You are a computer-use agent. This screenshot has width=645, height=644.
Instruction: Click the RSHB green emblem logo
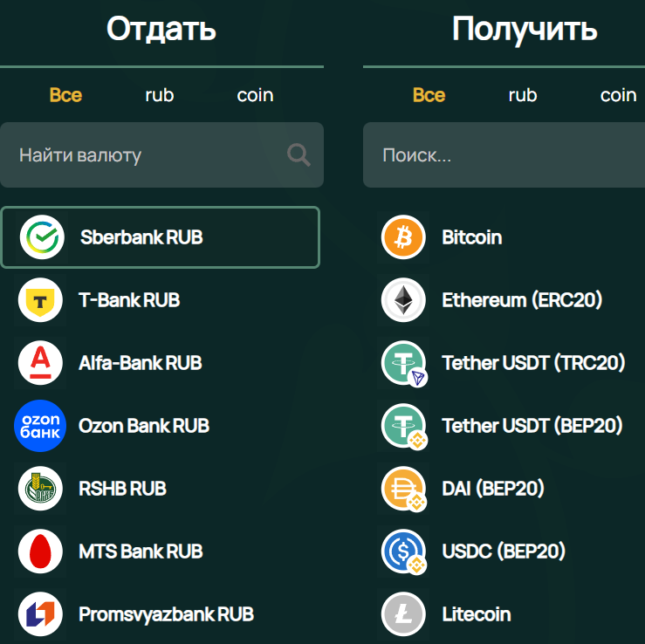40,489
